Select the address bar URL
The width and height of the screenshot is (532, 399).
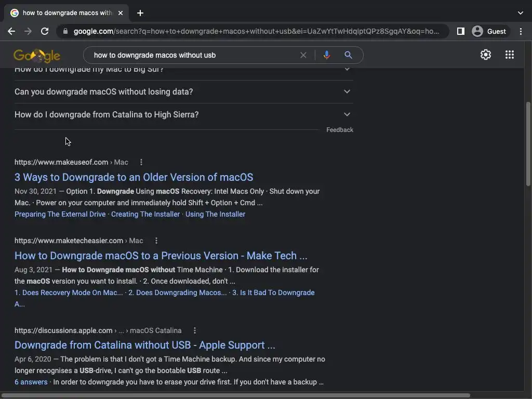coord(256,31)
